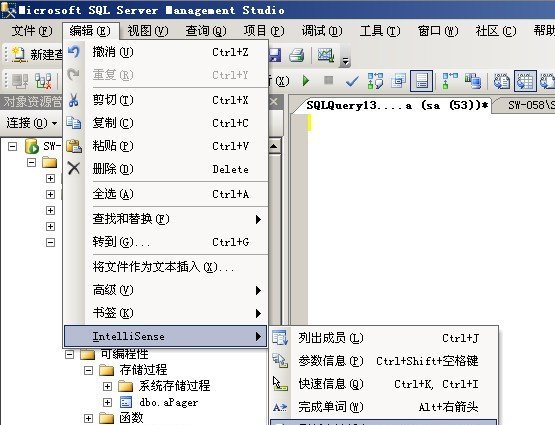555x425 pixels.
Task: Toggle the Results to Grid toolbar button
Action: 525,81
